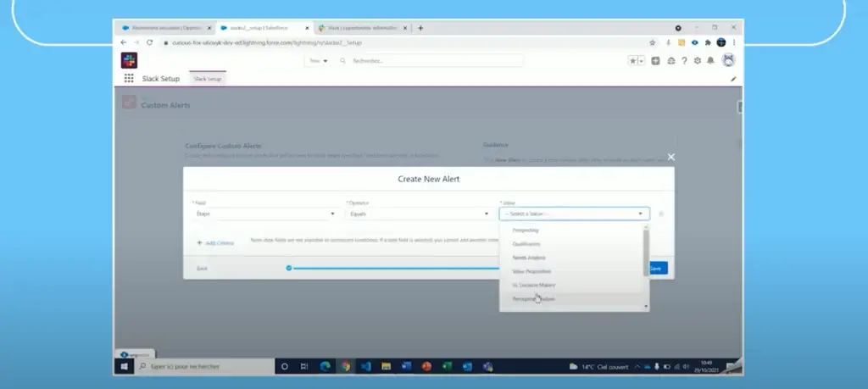The image size is (868, 389).
Task: Click the Value combo box 'Select a Value'
Action: [x=575, y=214]
